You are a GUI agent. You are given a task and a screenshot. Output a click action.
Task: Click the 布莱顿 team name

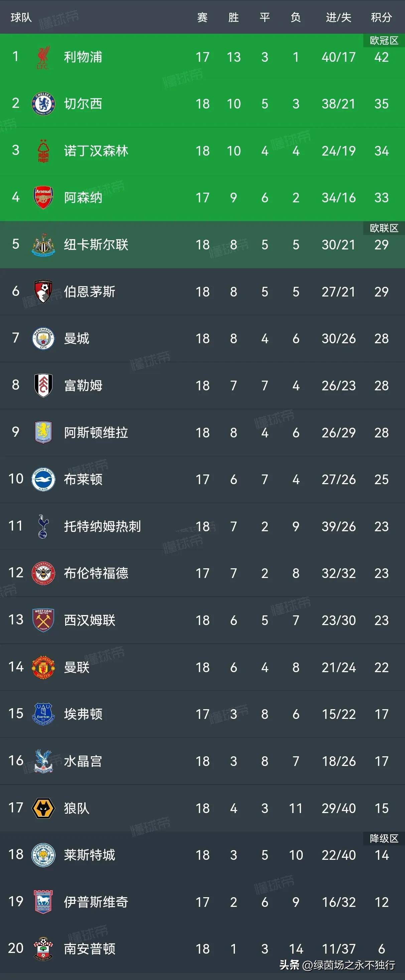(83, 479)
